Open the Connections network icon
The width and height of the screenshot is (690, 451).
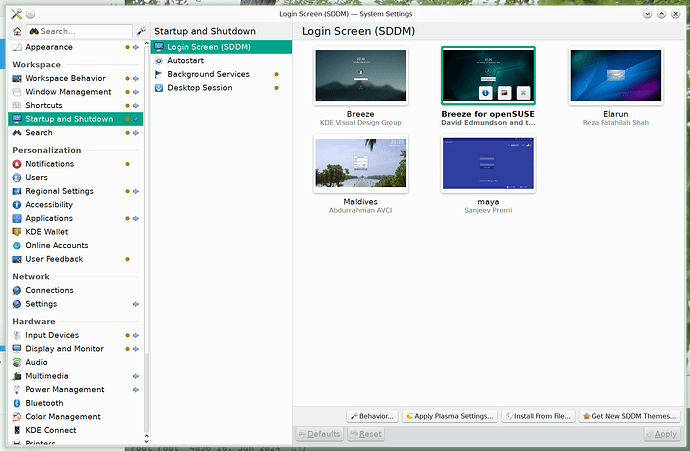pos(17,290)
